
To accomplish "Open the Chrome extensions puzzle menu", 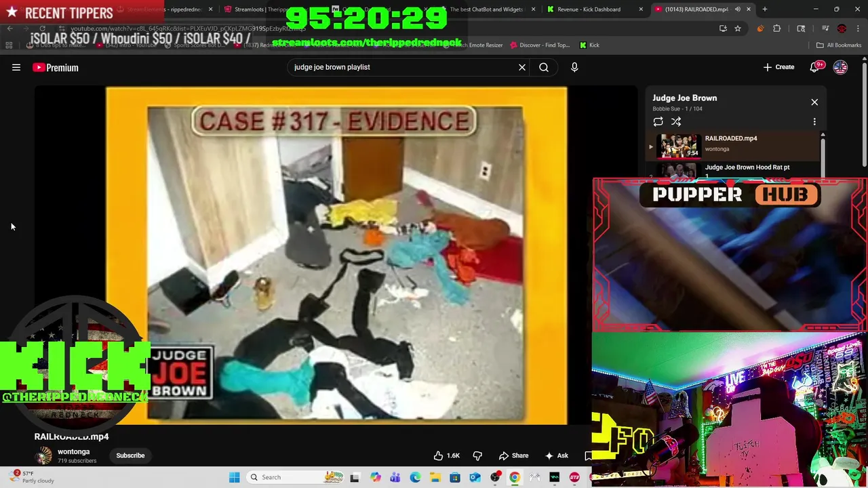I will coord(777,28).
